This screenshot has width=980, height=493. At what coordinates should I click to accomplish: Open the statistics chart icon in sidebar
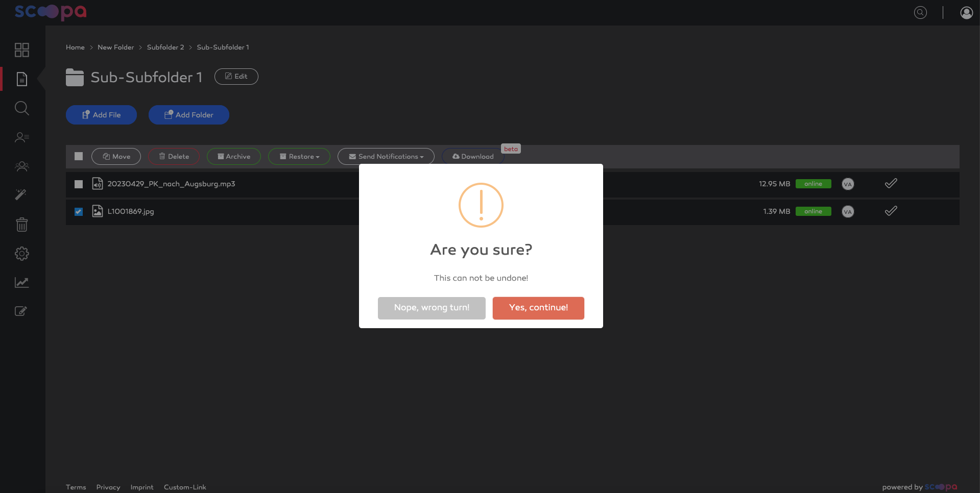click(22, 282)
